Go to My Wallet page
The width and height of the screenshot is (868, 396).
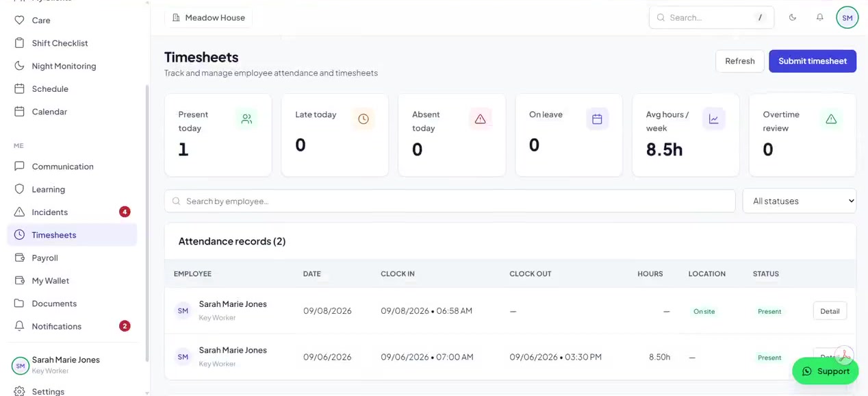(72, 281)
